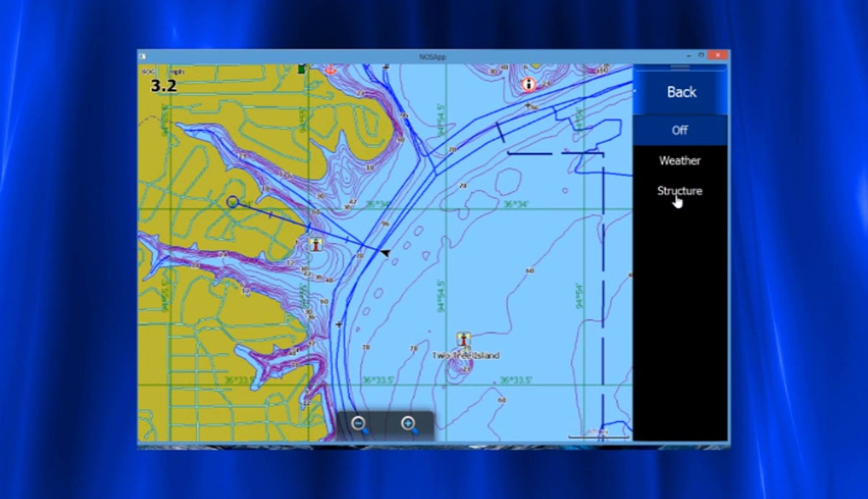Click the red anchor icon at top

[330, 69]
